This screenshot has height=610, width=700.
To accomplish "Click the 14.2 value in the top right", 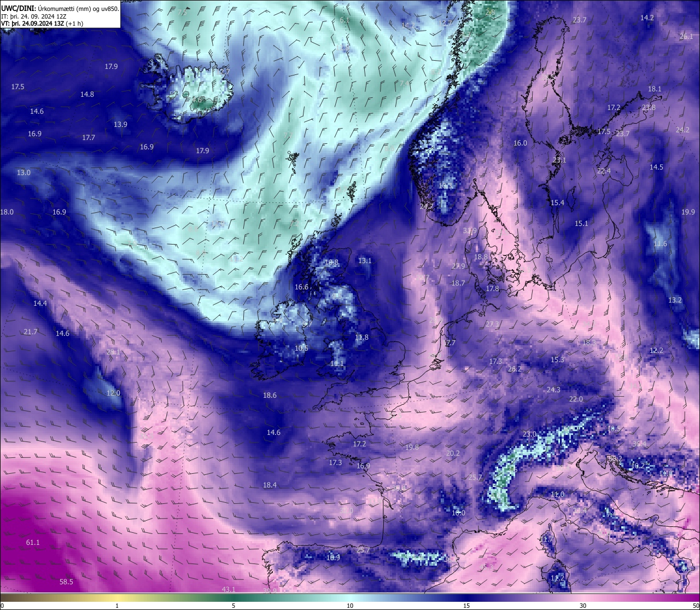I will tap(647, 18).
